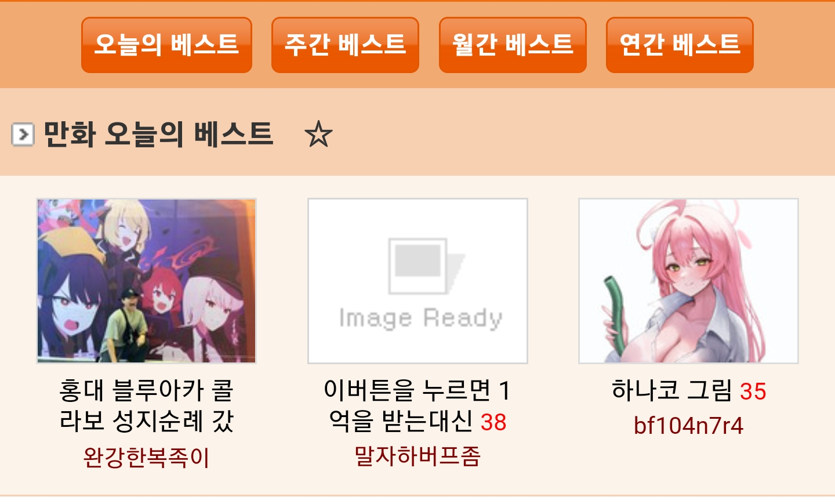Open the pink-haired character drawing thumbnail
The image size is (835, 504).
(688, 281)
